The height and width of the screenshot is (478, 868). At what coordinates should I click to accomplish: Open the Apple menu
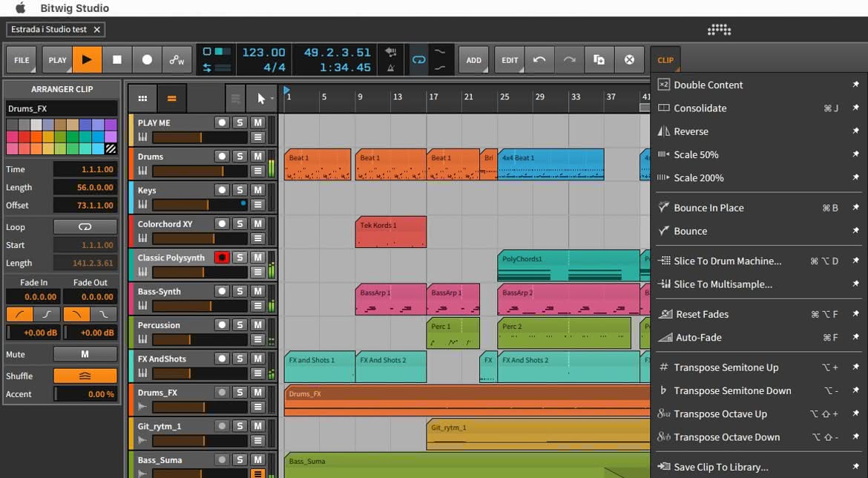pyautogui.click(x=21, y=7)
